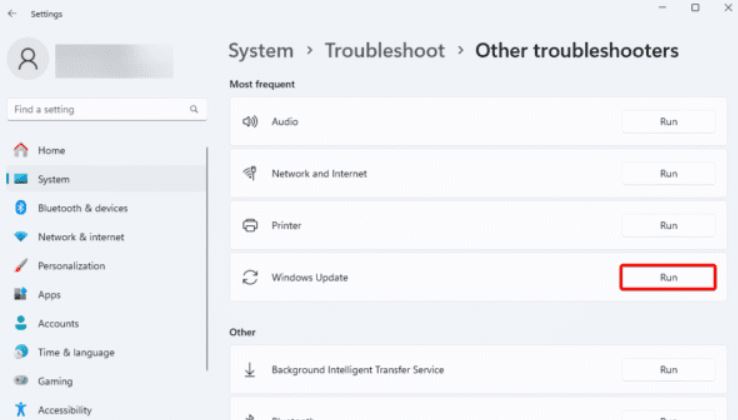Click the Accounts person icon
The width and height of the screenshot is (738, 420).
coord(21,323)
